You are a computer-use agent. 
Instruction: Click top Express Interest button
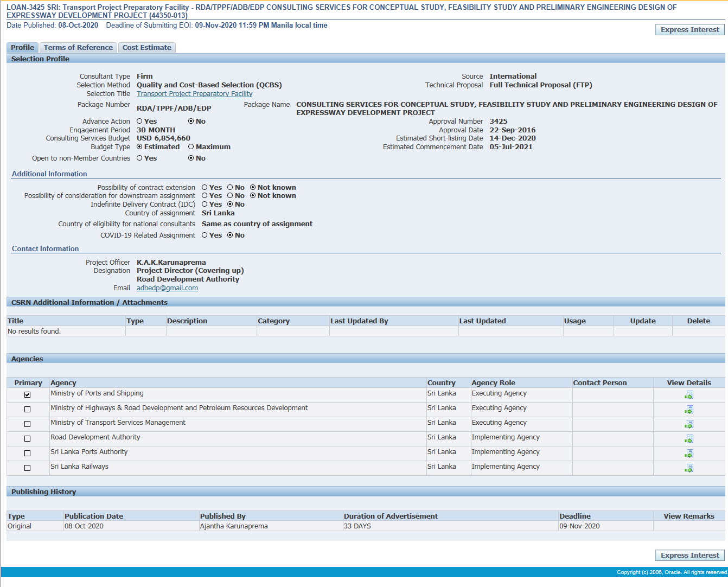689,30
